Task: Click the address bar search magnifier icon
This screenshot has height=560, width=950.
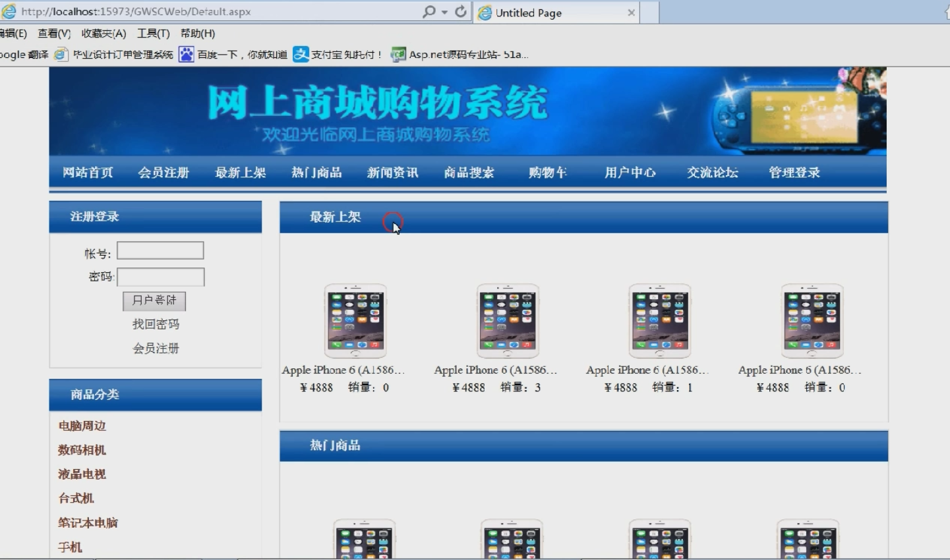Action: (429, 12)
